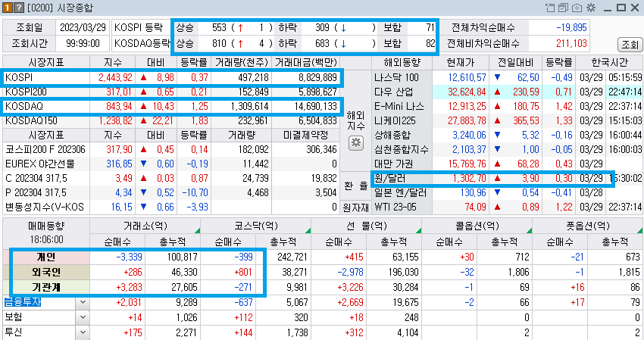The image size is (644, 340).
Task: Maximize the 시장종합 window
Action: 621,8
